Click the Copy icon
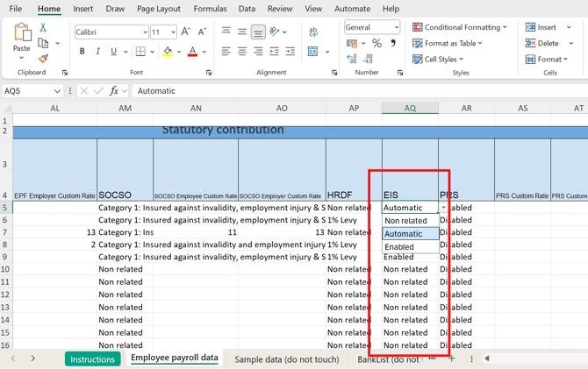 click(43, 43)
